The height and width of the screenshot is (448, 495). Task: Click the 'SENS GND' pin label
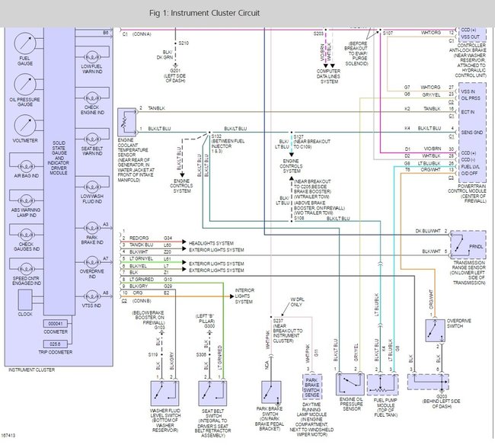(472, 133)
